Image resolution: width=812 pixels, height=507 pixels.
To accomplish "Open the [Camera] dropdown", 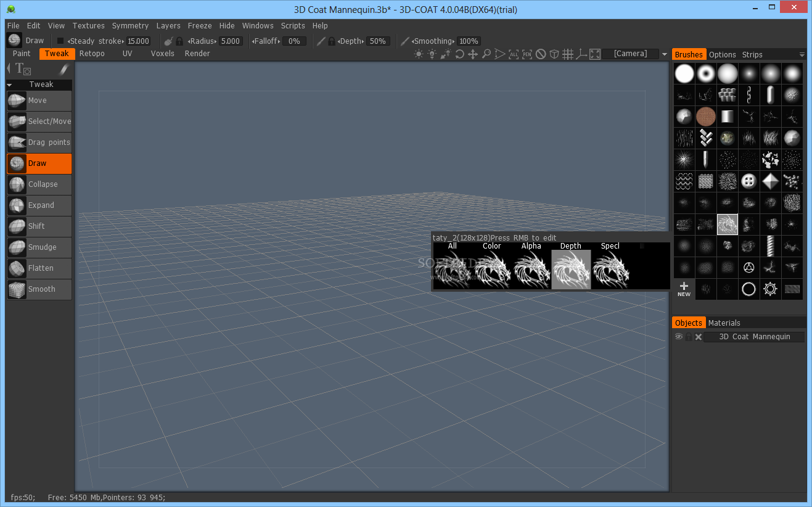I will coord(631,54).
